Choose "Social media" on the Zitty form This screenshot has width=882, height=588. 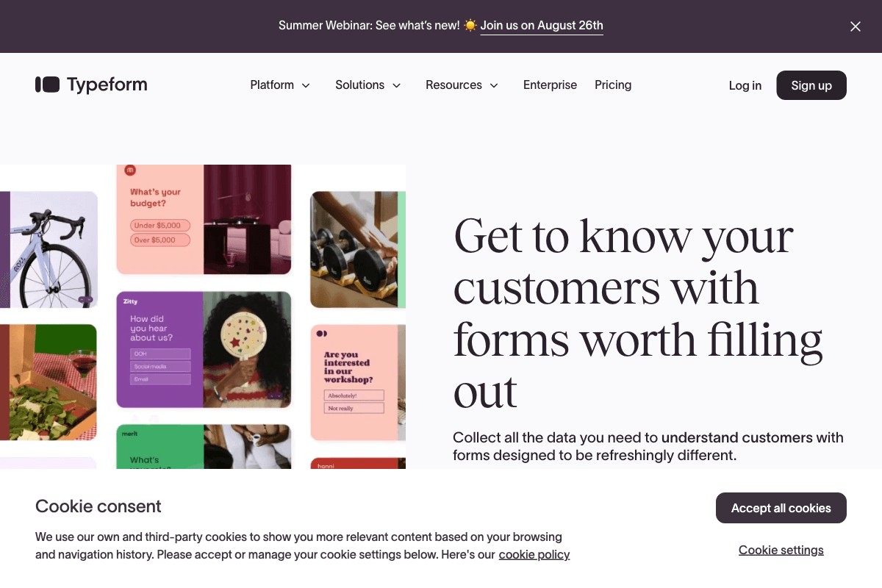coord(160,367)
